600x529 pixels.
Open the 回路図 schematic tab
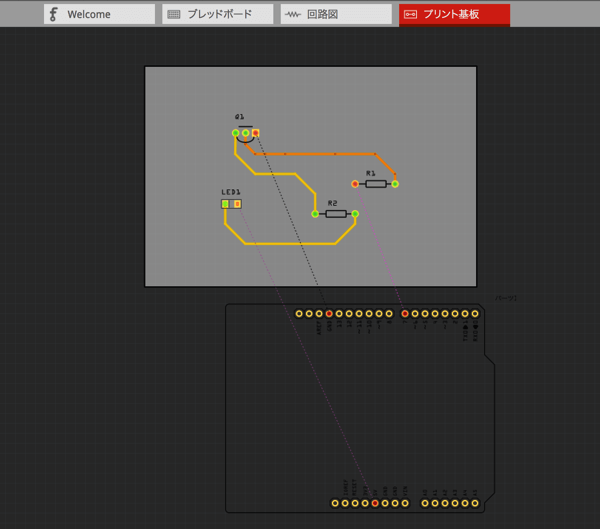[336, 14]
